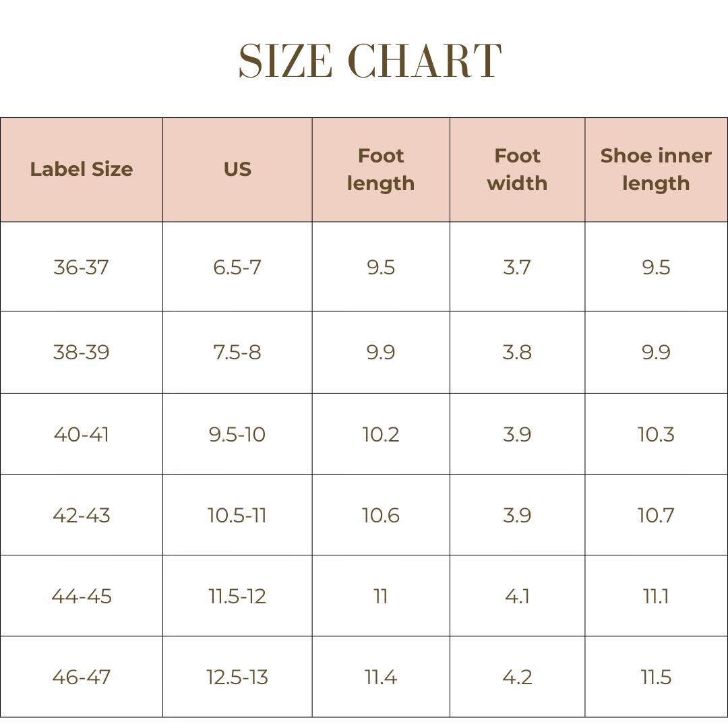The width and height of the screenshot is (728, 728).
Task: Click foot length value 10.2
Action: point(381,434)
